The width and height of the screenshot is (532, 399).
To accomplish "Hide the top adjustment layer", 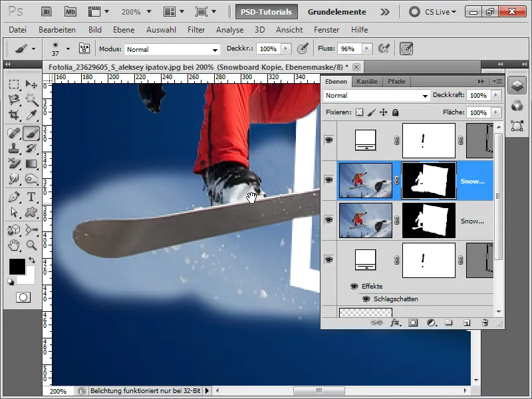I will pos(329,140).
